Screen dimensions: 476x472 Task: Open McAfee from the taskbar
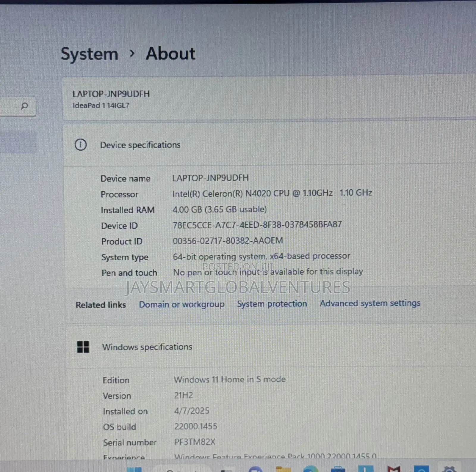click(x=394, y=469)
